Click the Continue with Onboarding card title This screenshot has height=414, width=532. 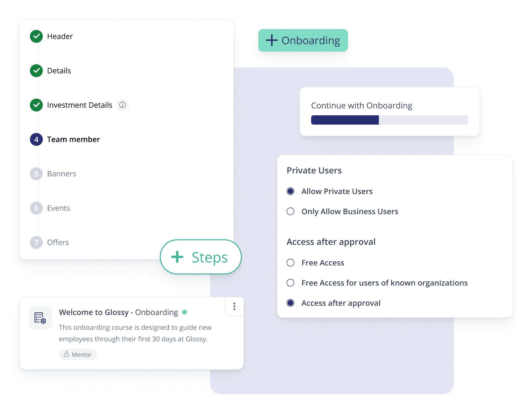pos(362,105)
